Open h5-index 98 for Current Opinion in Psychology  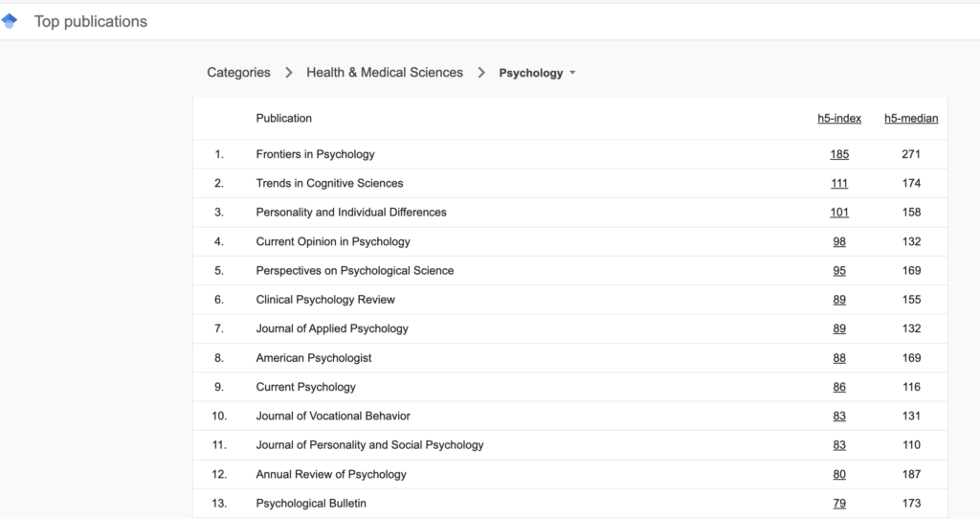(x=839, y=241)
